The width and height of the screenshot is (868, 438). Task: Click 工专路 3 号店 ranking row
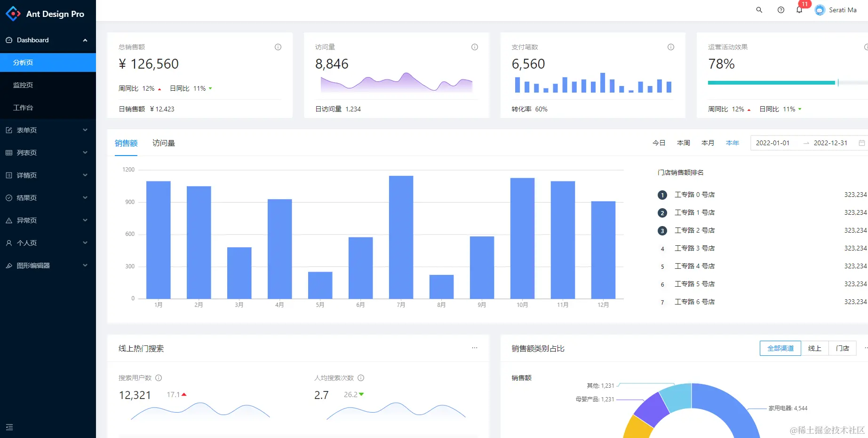point(762,248)
